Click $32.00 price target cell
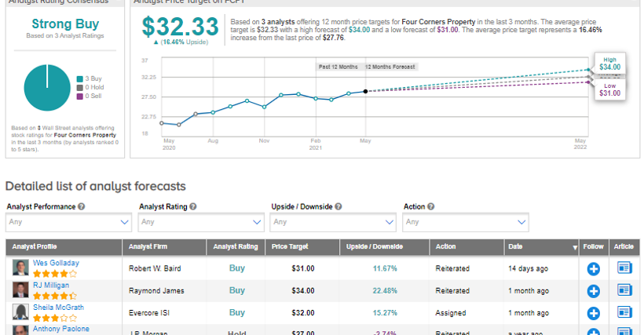 click(303, 313)
